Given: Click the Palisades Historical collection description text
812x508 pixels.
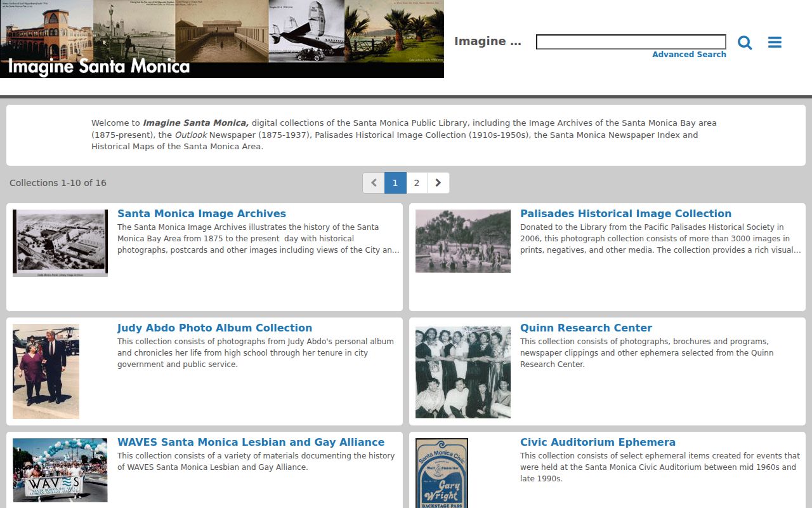Looking at the screenshot, I should pyautogui.click(x=660, y=239).
